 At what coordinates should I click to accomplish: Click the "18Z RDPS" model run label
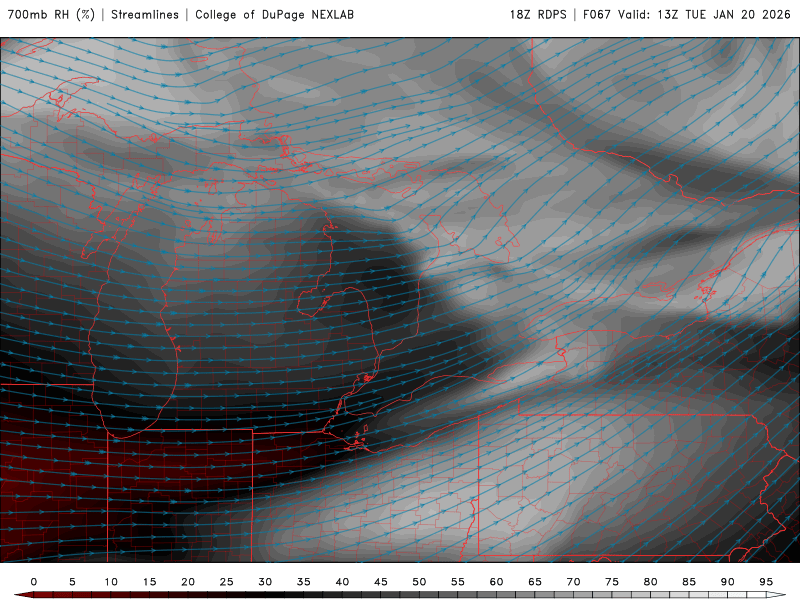538,15
